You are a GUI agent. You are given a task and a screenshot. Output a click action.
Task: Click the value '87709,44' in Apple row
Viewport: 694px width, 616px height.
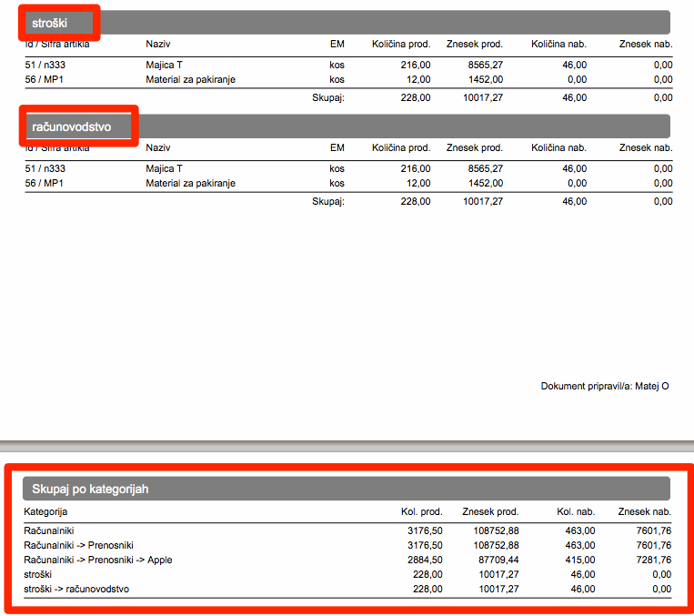click(498, 560)
